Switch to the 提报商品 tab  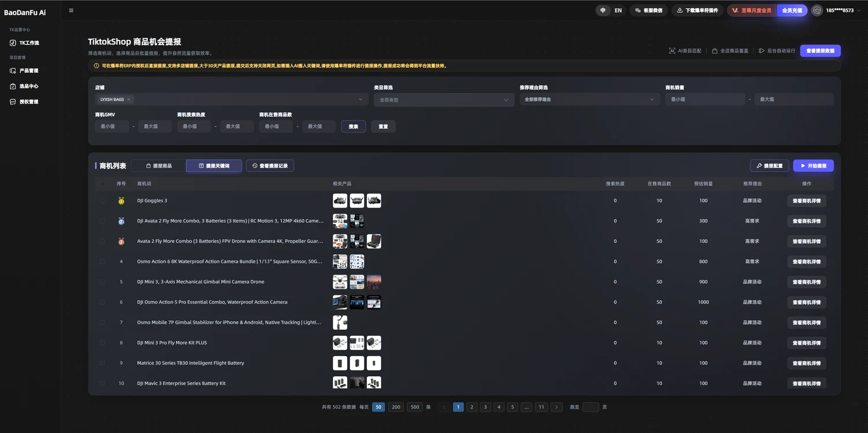pyautogui.click(x=159, y=166)
